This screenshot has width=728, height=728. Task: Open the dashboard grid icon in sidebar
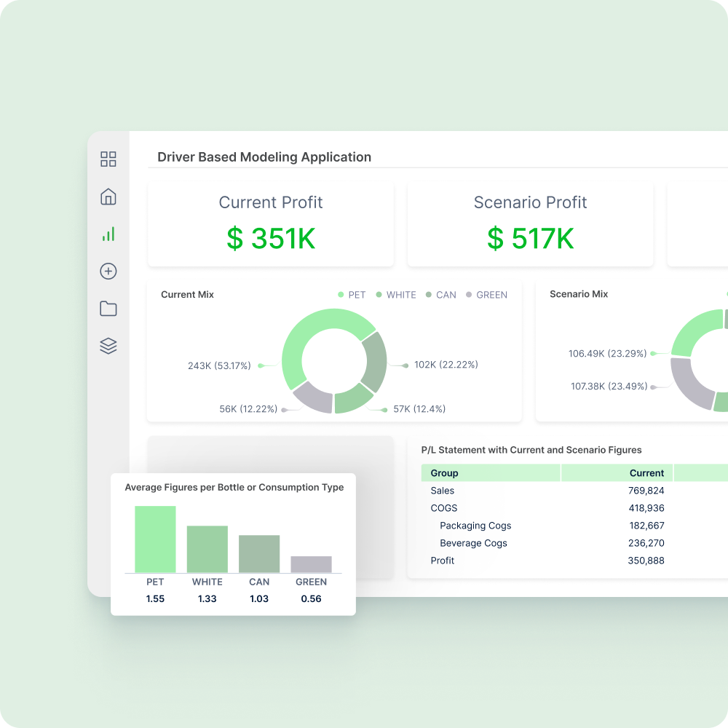pyautogui.click(x=108, y=159)
